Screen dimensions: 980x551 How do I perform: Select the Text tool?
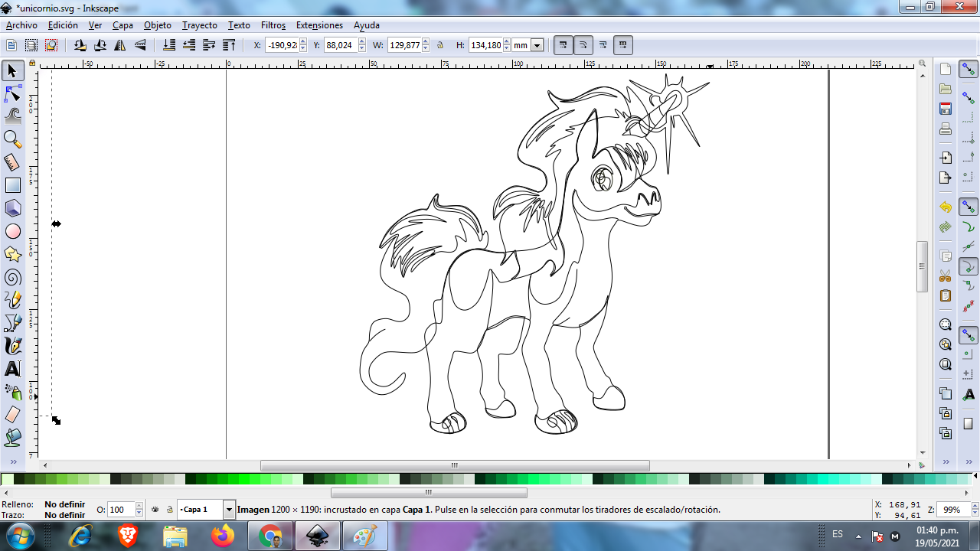[12, 369]
